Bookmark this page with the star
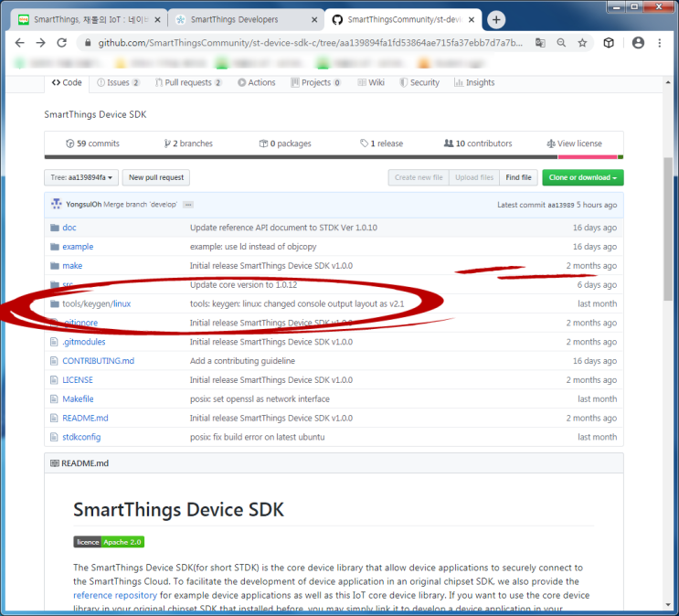The width and height of the screenshot is (679, 616). [x=582, y=42]
